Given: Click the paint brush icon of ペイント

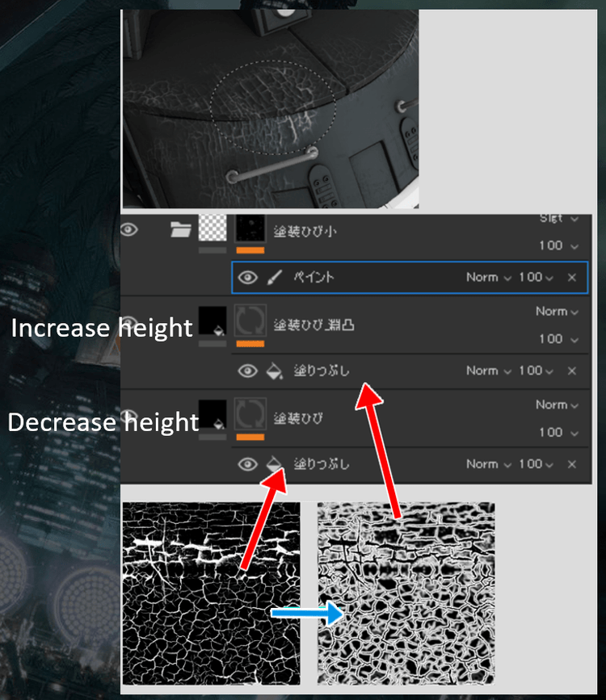Looking at the screenshot, I should tap(275, 277).
